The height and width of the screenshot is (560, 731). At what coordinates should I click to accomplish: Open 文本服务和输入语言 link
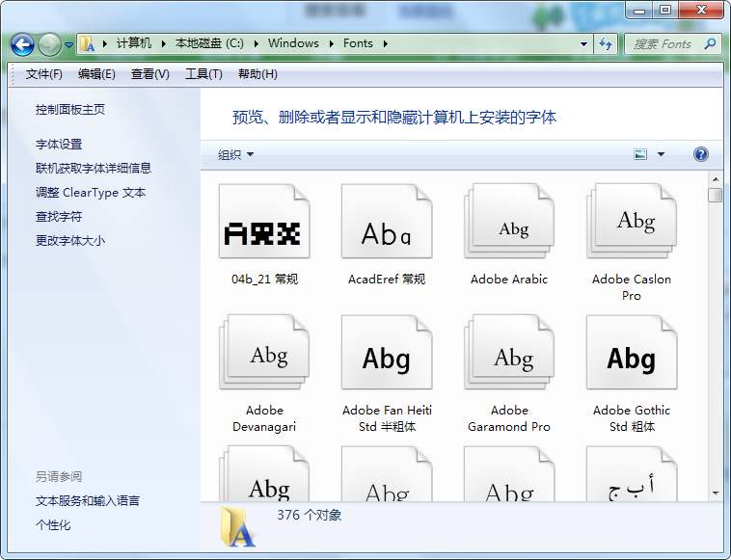pos(88,501)
